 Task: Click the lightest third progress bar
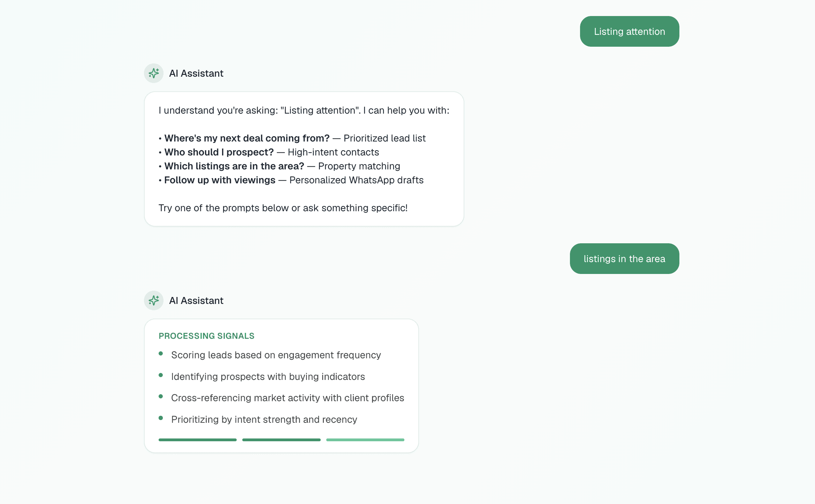365,440
